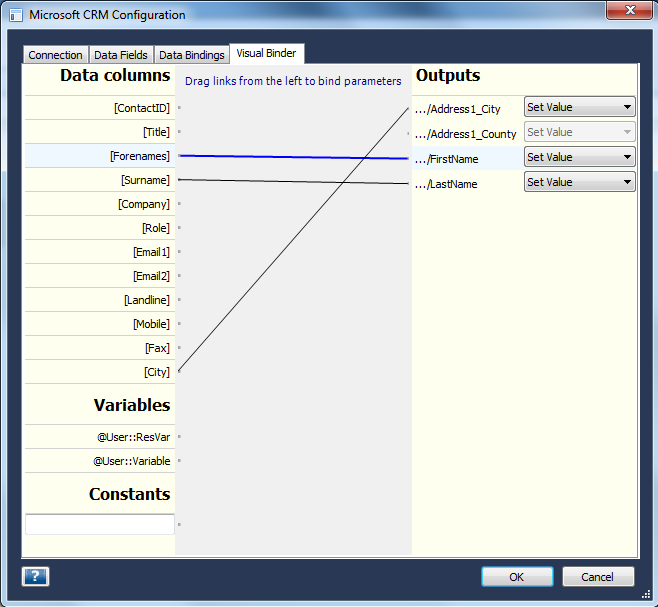Click the help question mark button
This screenshot has width=658, height=607.
coord(35,576)
